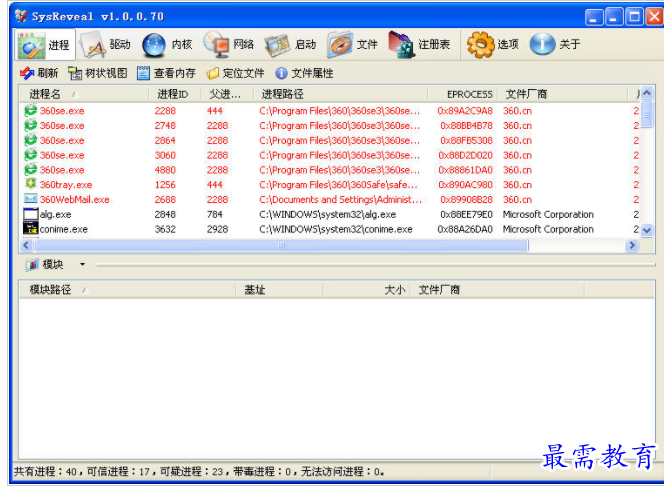The height and width of the screenshot is (488, 664).
Task: Sort by 进程路径 column header
Action: pyautogui.click(x=340, y=94)
